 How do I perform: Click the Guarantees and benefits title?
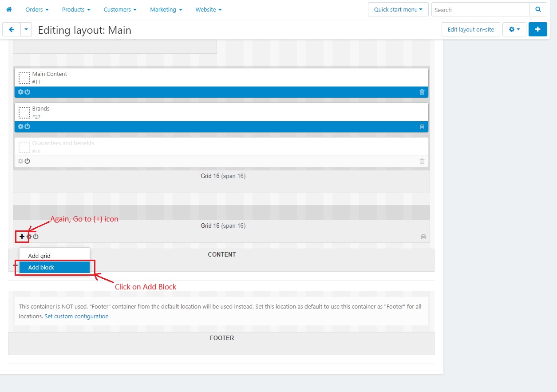(x=63, y=143)
